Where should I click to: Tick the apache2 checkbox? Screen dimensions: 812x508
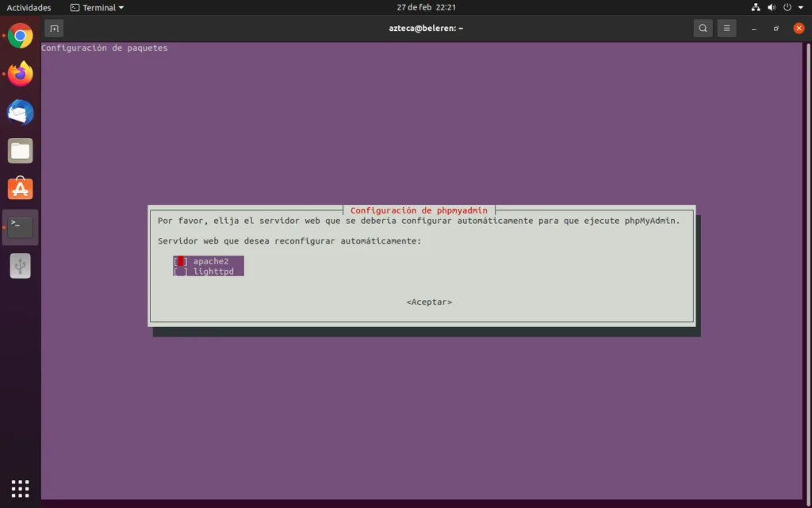pyautogui.click(x=180, y=261)
